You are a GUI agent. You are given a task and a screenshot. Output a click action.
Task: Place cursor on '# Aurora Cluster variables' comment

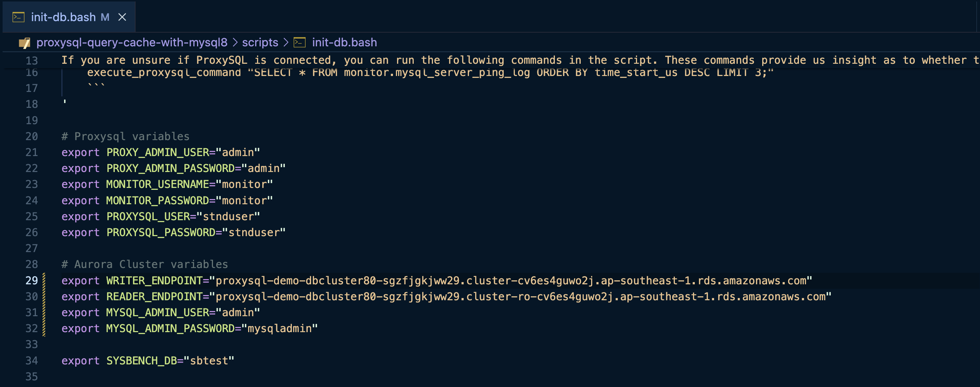[x=144, y=264]
